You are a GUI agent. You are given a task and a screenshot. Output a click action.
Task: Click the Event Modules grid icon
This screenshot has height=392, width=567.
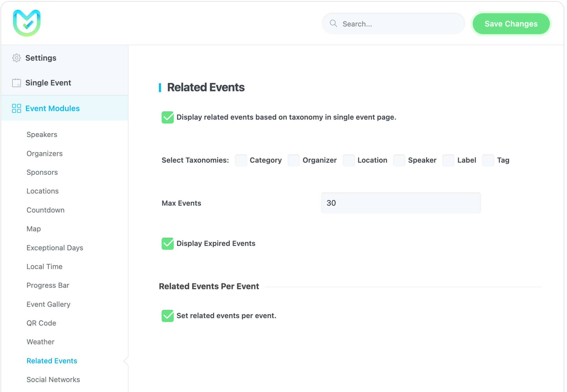pos(17,108)
